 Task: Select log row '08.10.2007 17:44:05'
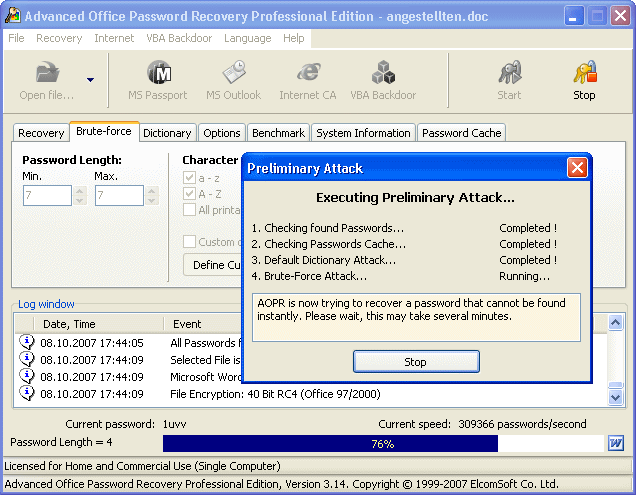tap(92, 343)
